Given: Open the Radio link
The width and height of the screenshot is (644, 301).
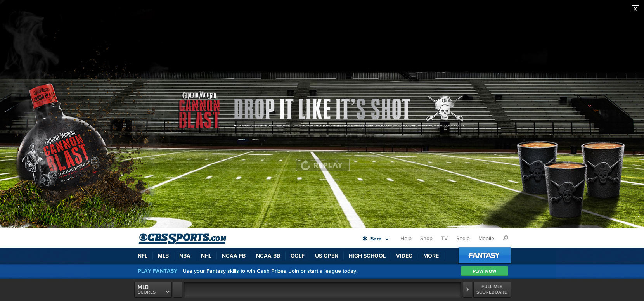Looking at the screenshot, I should (463, 239).
